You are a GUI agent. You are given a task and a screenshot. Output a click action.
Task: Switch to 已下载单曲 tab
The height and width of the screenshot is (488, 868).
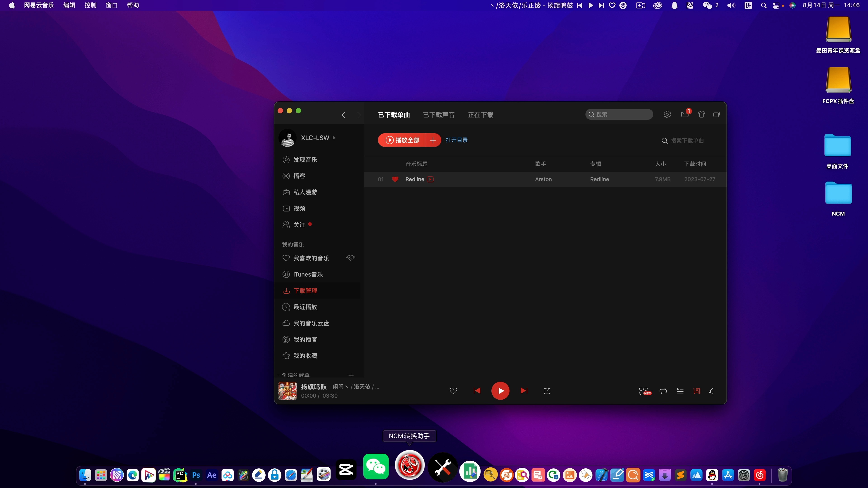(394, 115)
